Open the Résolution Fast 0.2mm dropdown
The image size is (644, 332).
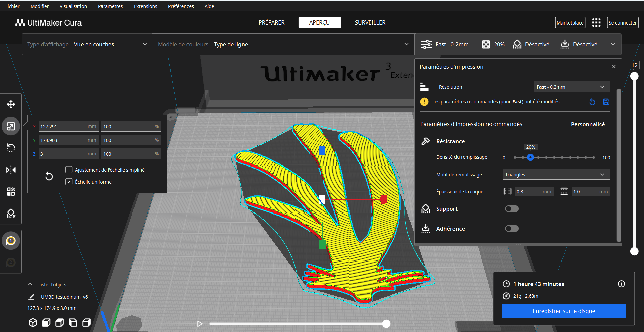[572, 87]
